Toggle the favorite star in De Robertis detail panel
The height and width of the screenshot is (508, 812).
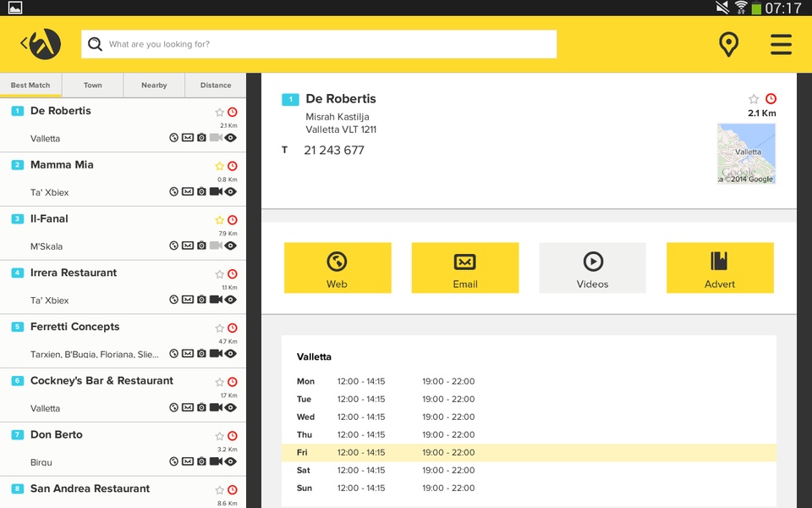(754, 98)
